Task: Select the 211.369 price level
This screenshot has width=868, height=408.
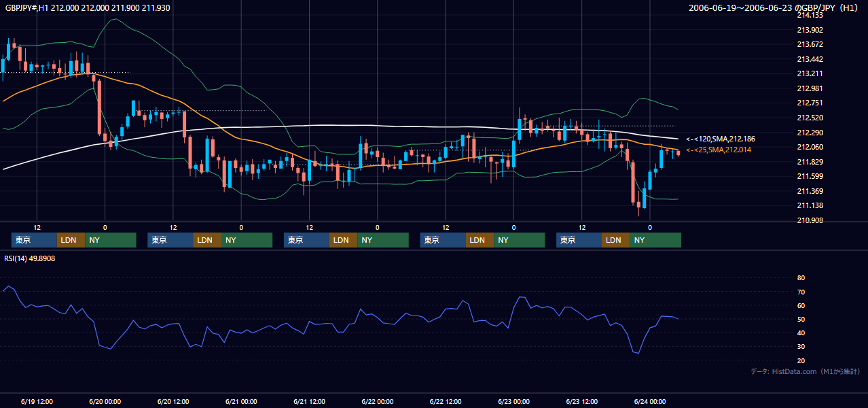Action: (810, 191)
